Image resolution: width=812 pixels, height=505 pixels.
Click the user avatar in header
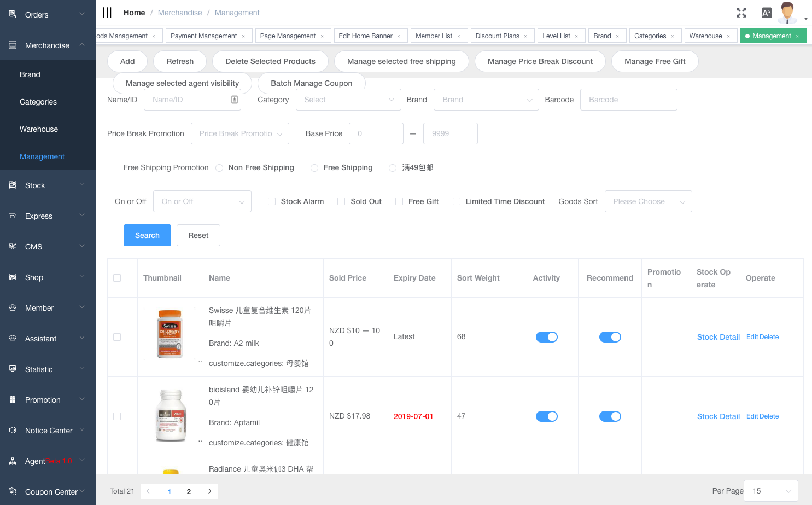787,13
